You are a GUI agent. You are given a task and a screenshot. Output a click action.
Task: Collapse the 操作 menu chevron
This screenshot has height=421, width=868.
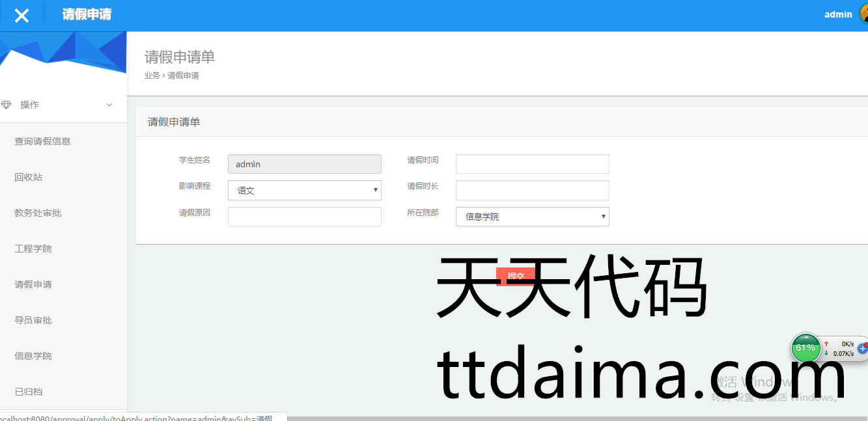tap(109, 105)
